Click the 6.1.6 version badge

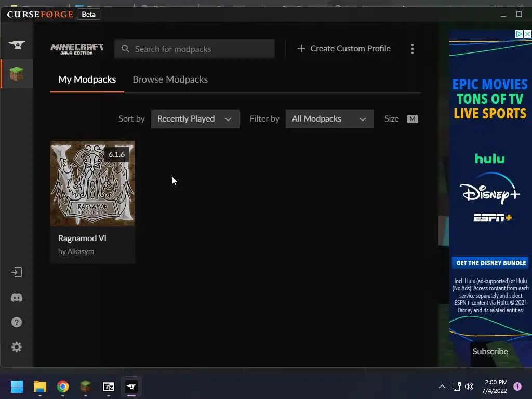point(116,154)
